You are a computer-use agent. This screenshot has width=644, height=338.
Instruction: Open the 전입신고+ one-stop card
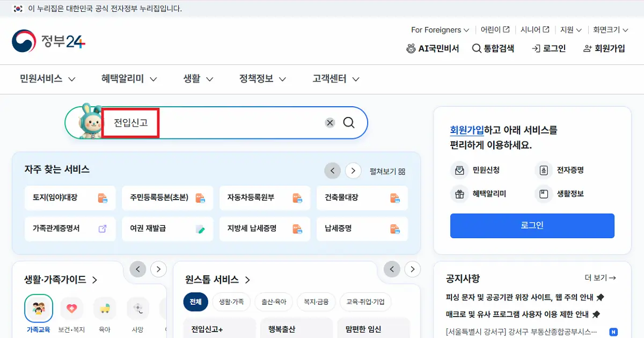point(219,328)
